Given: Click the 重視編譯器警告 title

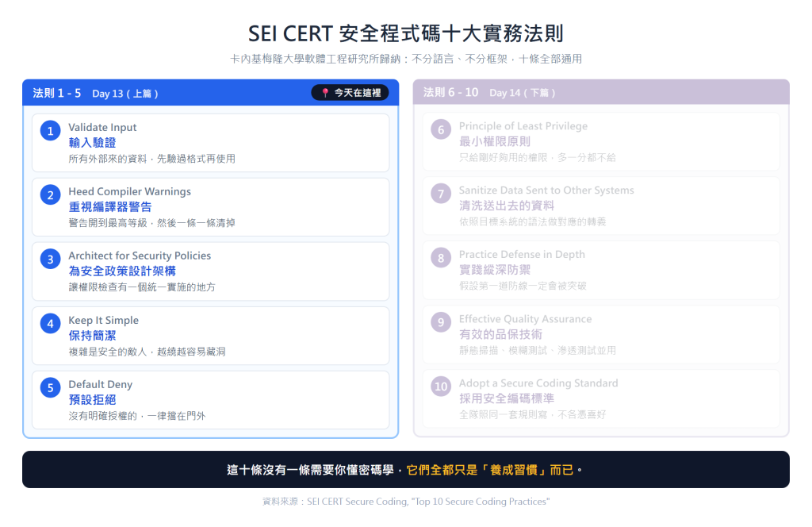Looking at the screenshot, I should tap(109, 207).
